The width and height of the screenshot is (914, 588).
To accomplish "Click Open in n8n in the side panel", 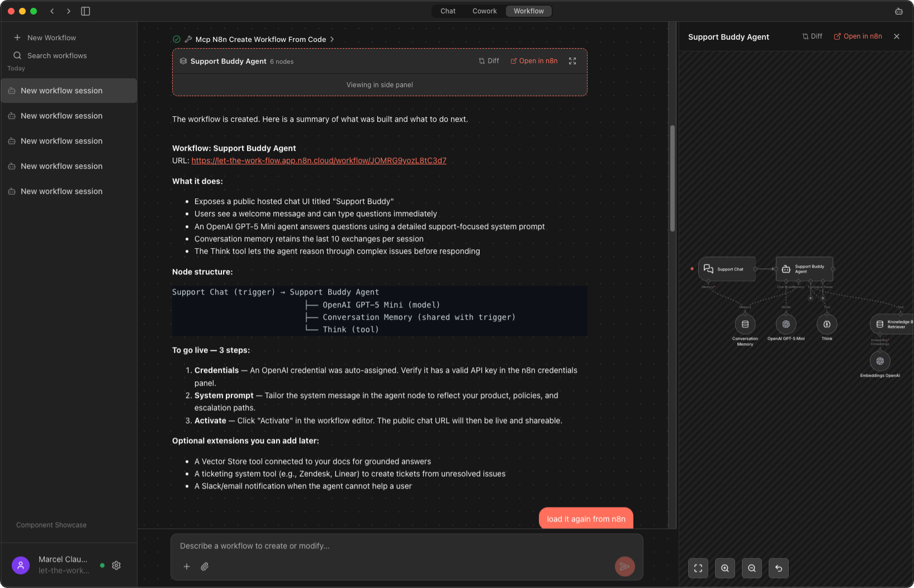I will point(858,36).
